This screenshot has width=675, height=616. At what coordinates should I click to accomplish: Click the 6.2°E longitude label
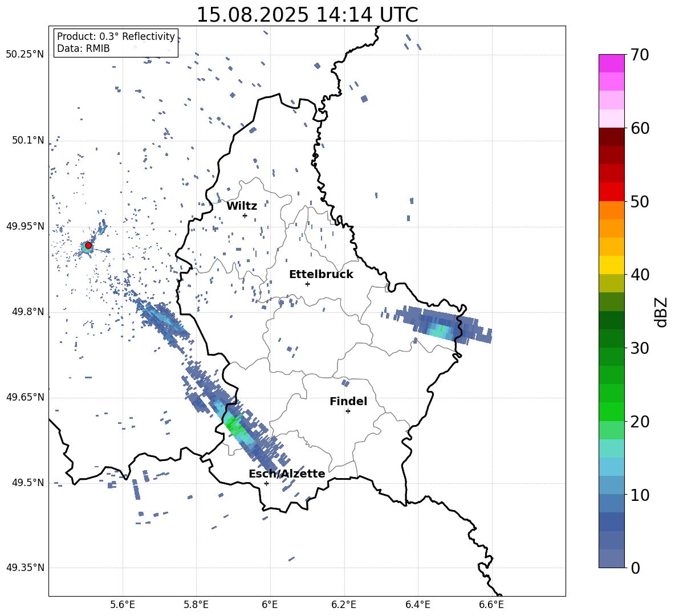click(344, 605)
